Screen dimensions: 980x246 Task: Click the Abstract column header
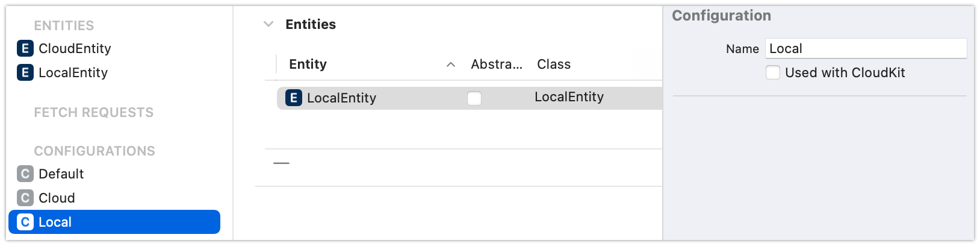pyautogui.click(x=496, y=65)
